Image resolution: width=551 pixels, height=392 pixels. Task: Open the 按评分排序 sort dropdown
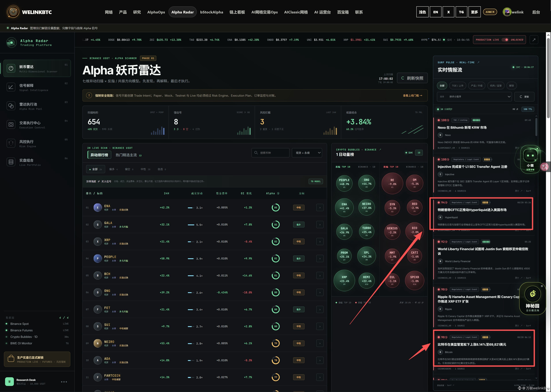(474, 96)
